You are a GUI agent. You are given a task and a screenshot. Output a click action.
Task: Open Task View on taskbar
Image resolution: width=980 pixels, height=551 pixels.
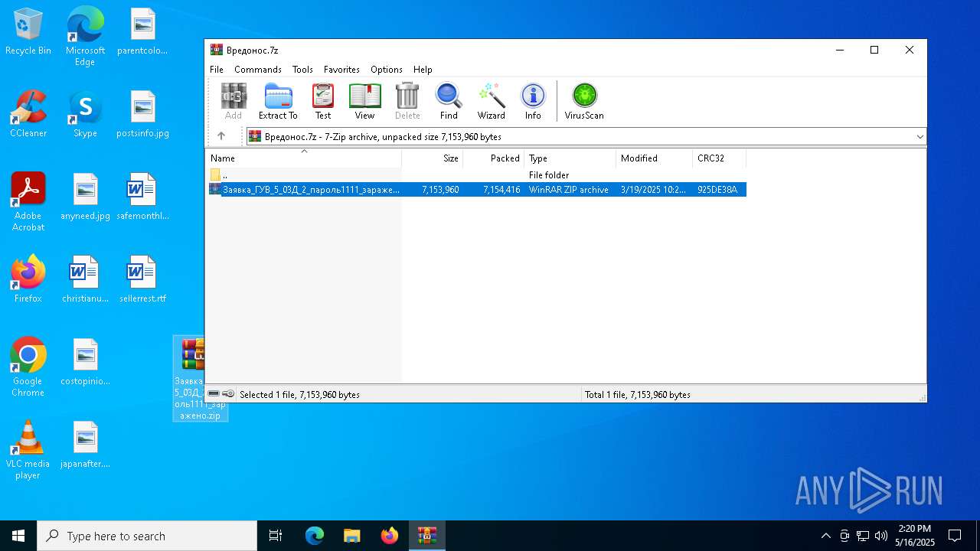pyautogui.click(x=276, y=536)
